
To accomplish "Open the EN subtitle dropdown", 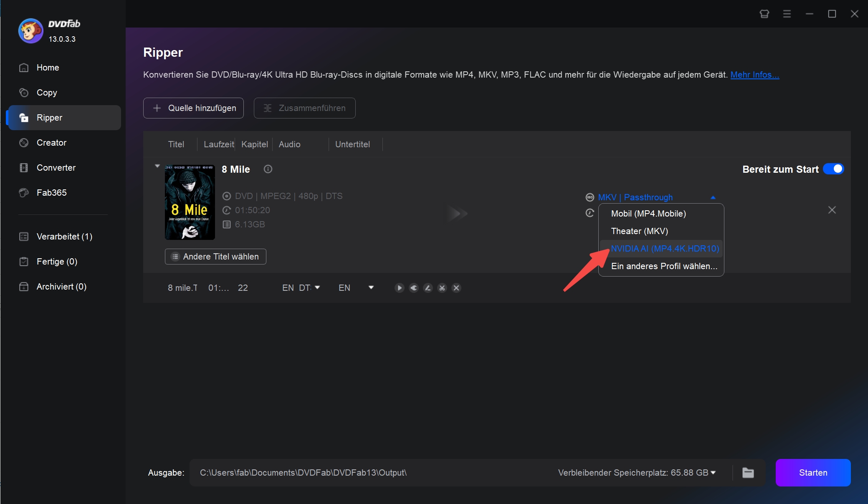I will click(371, 287).
